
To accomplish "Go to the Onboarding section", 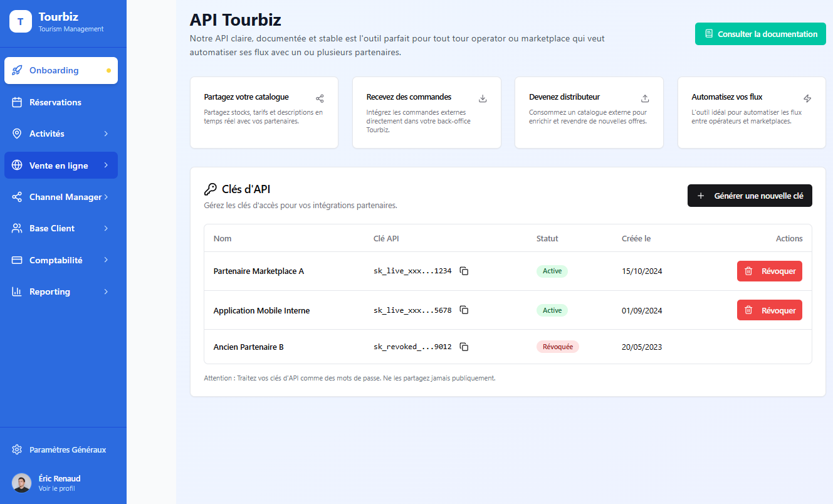I will pyautogui.click(x=54, y=70).
